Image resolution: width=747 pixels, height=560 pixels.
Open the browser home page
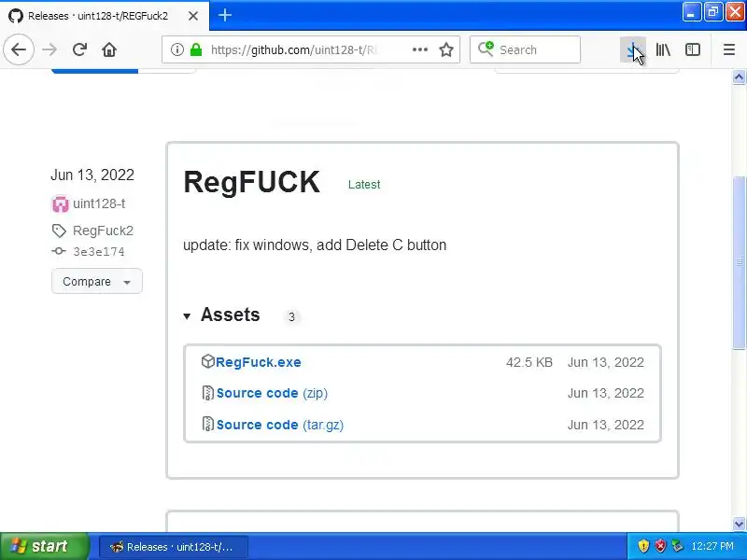tap(109, 49)
